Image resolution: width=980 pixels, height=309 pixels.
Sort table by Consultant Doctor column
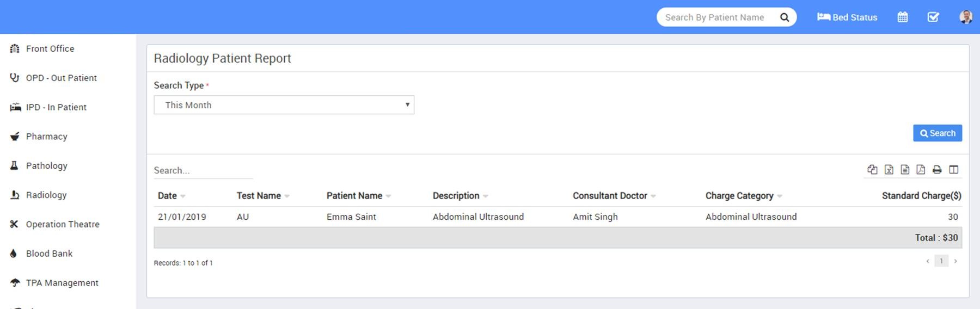click(x=610, y=196)
